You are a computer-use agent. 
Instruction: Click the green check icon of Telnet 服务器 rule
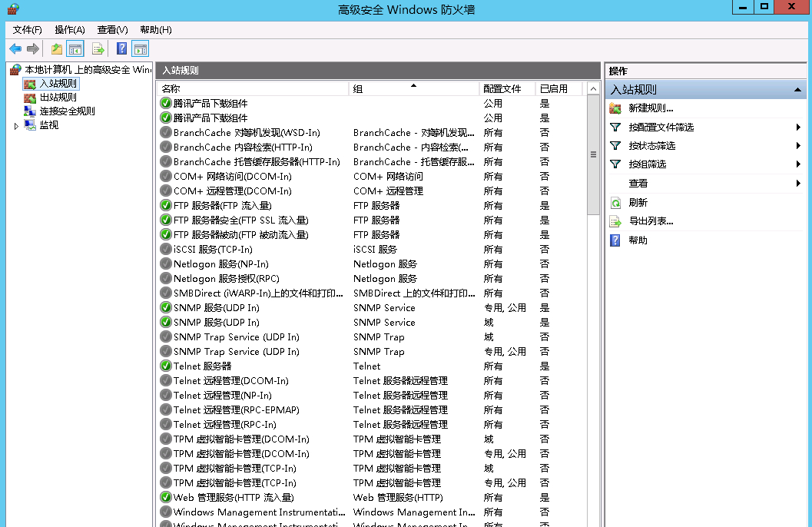point(166,366)
